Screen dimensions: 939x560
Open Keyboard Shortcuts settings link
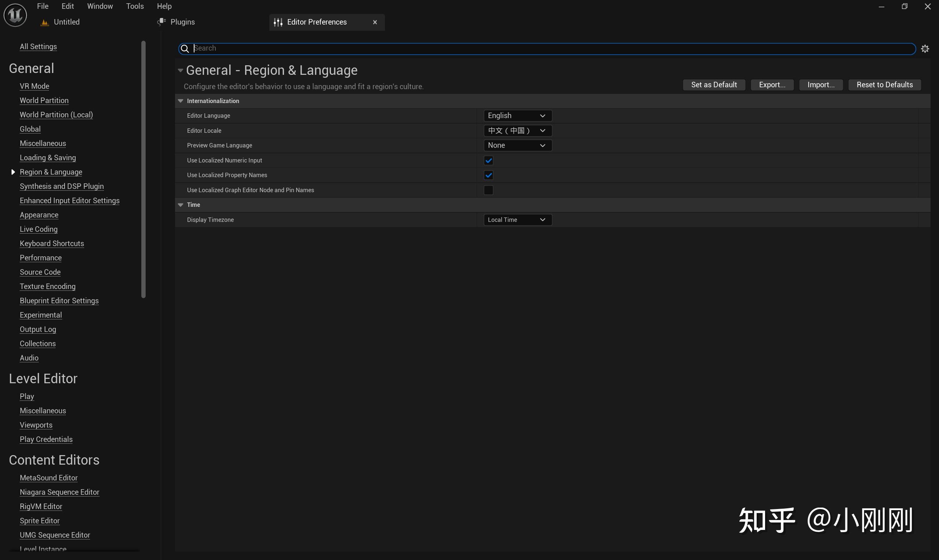(x=52, y=244)
